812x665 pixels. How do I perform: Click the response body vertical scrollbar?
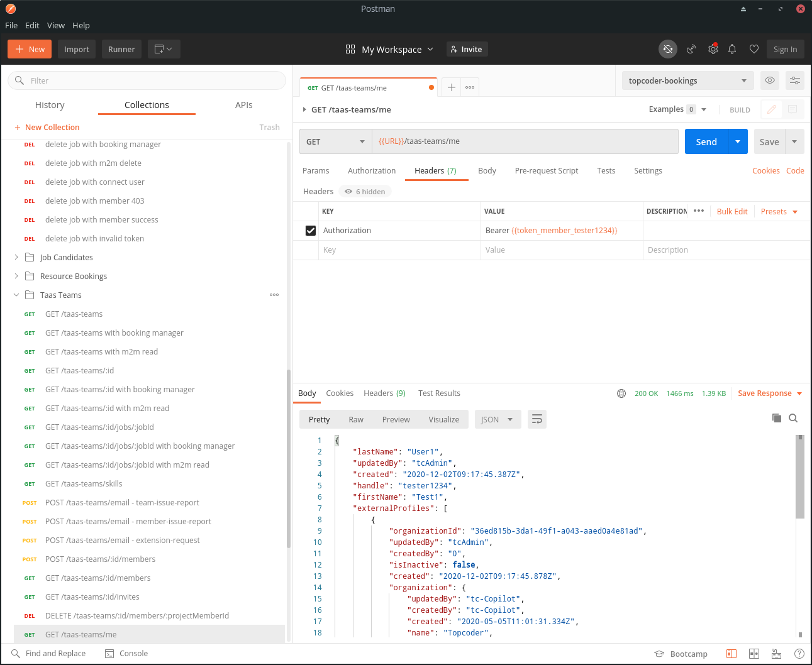pyautogui.click(x=800, y=476)
